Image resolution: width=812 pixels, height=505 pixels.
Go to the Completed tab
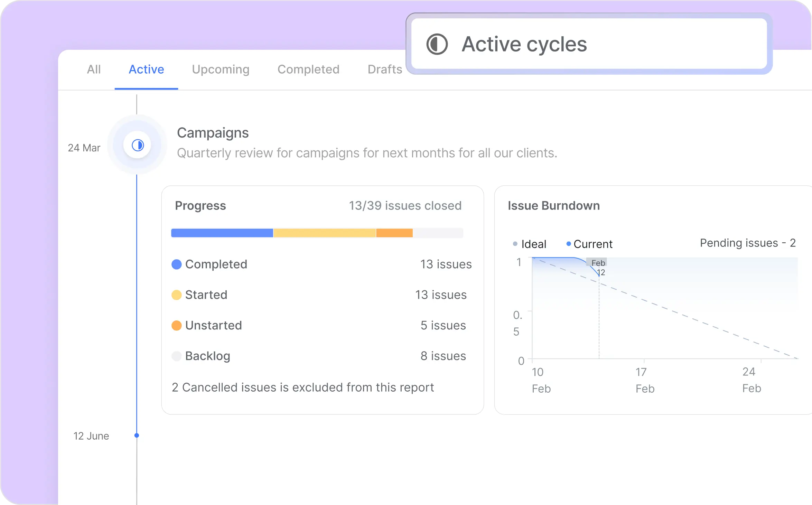coord(308,69)
